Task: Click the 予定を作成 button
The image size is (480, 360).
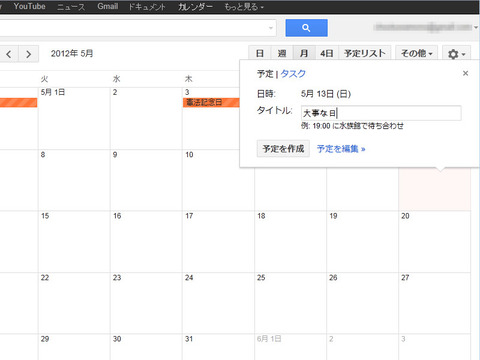Action: (283, 149)
